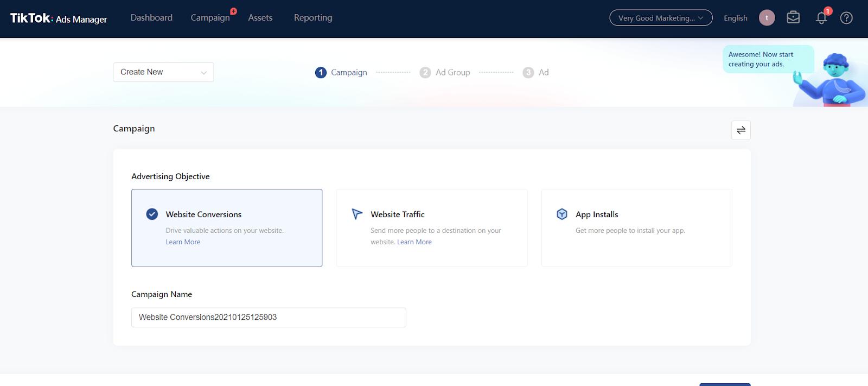Go to the Dashboard menu
868x386 pixels.
tap(151, 17)
